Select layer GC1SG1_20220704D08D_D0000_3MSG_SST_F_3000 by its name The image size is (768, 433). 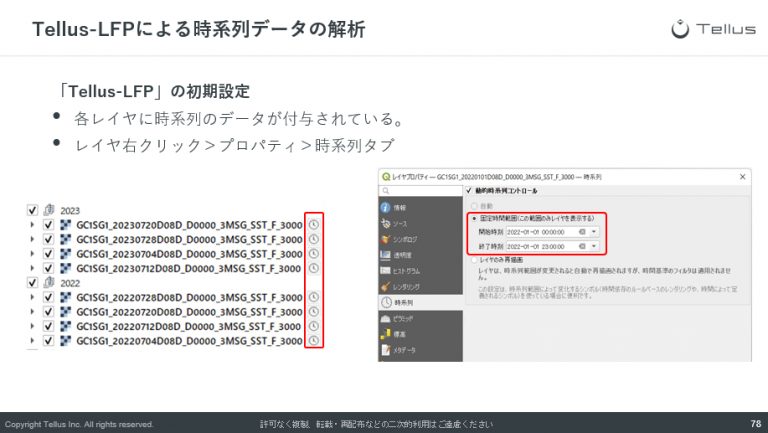[189, 341]
